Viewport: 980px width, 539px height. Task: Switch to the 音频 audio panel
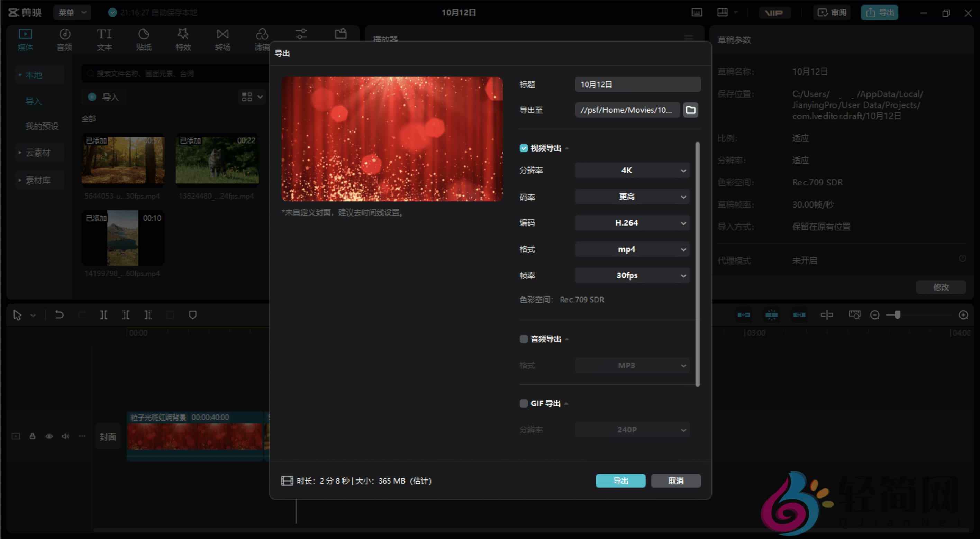point(64,39)
